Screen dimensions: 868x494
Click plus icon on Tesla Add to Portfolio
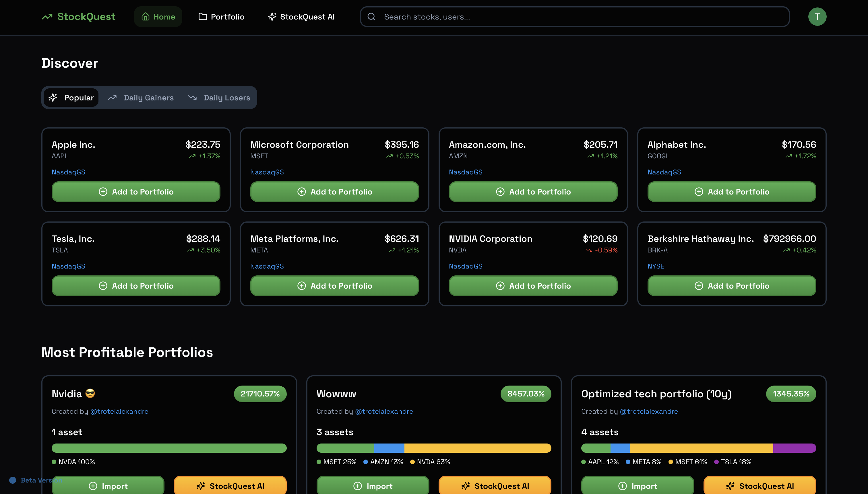[103, 286]
